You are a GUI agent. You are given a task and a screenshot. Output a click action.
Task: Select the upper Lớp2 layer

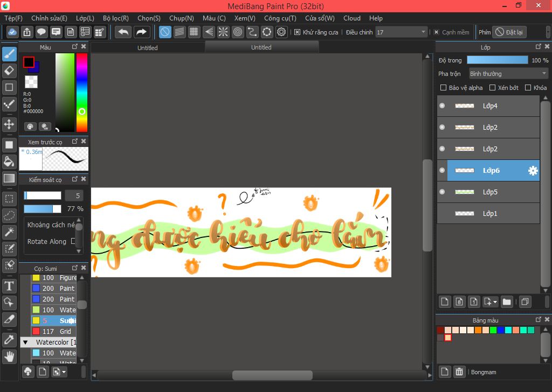point(488,127)
